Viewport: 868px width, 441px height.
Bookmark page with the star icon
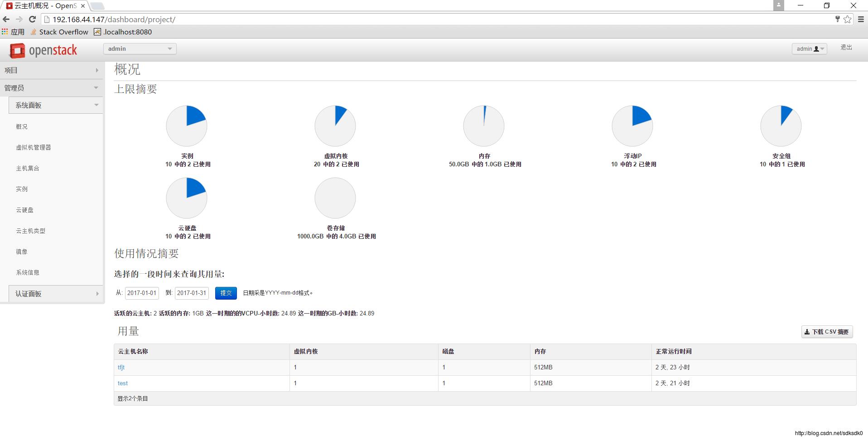pos(848,19)
